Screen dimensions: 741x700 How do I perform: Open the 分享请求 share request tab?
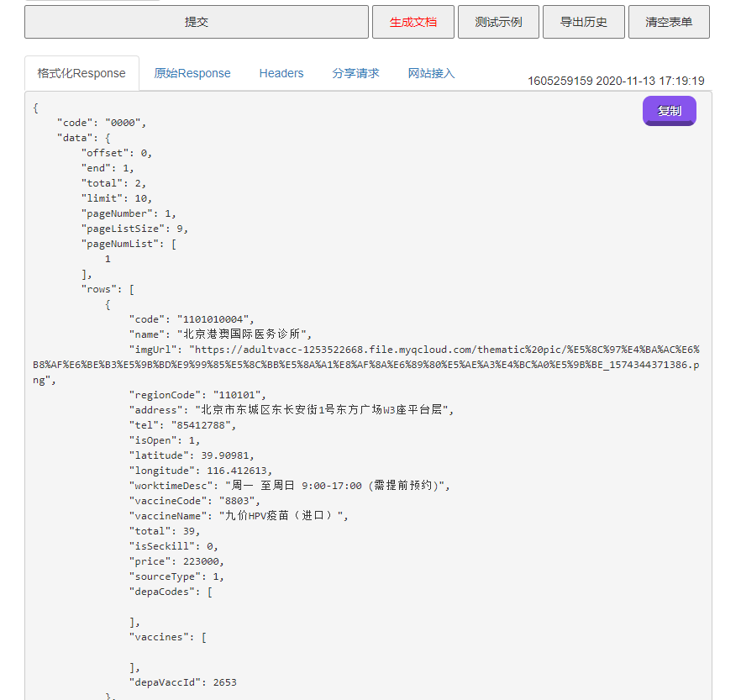(x=355, y=73)
